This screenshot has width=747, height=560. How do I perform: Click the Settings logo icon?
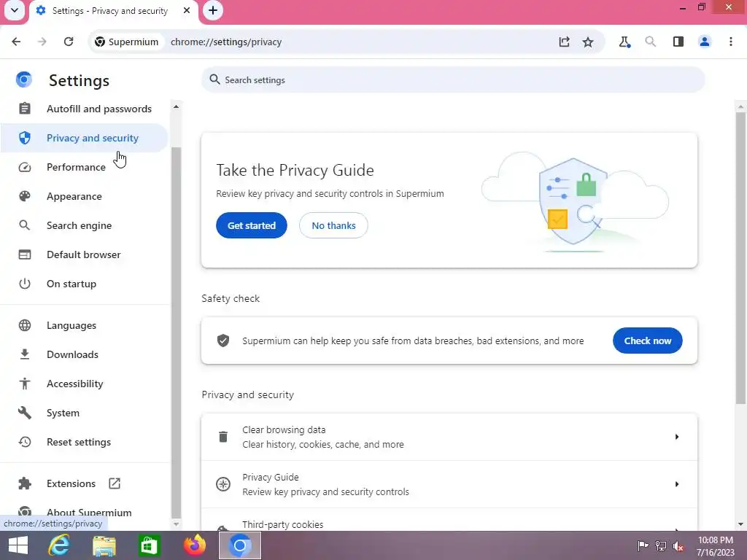[24, 79]
